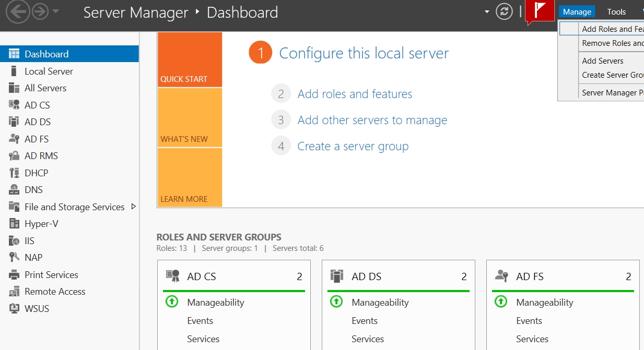The image size is (644, 350).
Task: Click the DHCP sidebar icon
Action: [x=14, y=173]
